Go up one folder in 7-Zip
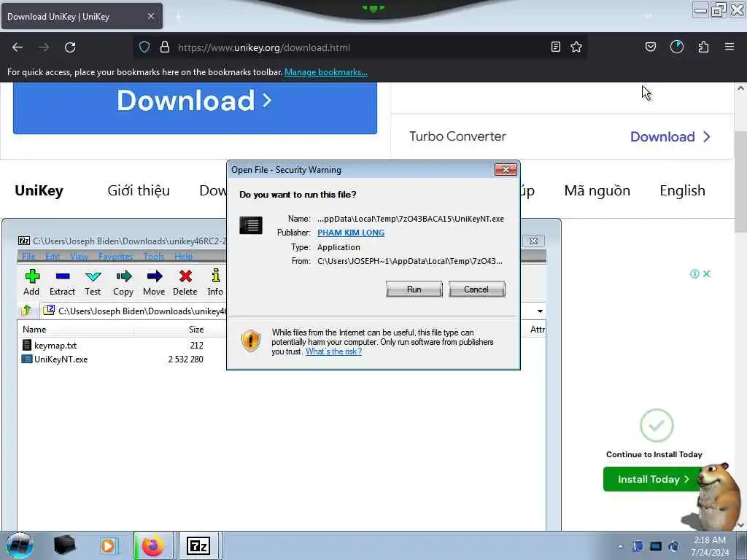 (x=27, y=311)
